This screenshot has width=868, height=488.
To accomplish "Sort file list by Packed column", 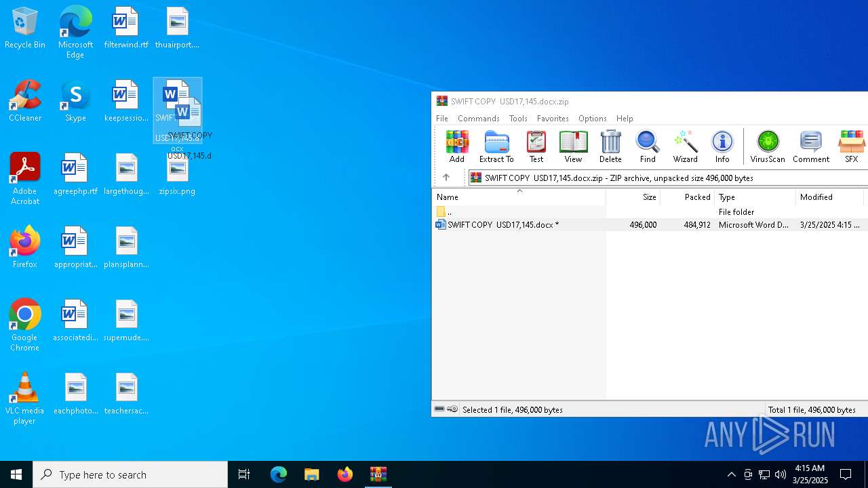I will point(687,197).
